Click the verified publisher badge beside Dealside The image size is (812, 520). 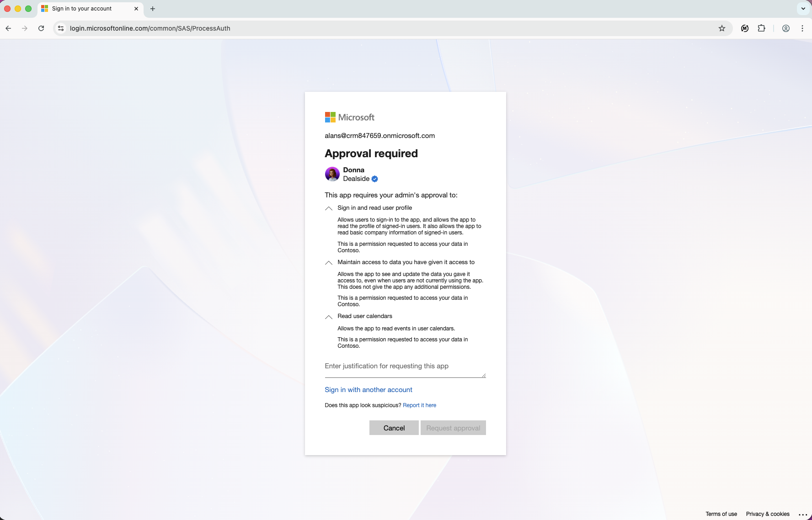[x=375, y=179]
